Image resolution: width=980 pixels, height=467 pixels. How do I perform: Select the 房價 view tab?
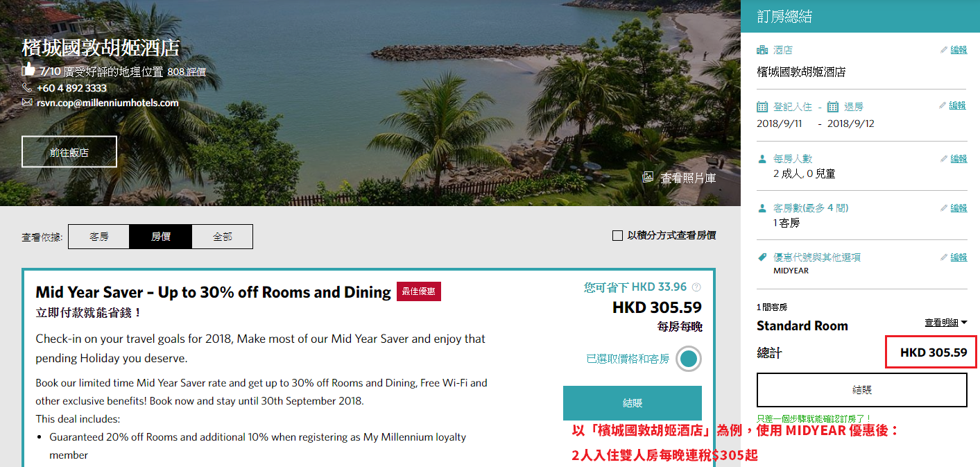click(161, 237)
